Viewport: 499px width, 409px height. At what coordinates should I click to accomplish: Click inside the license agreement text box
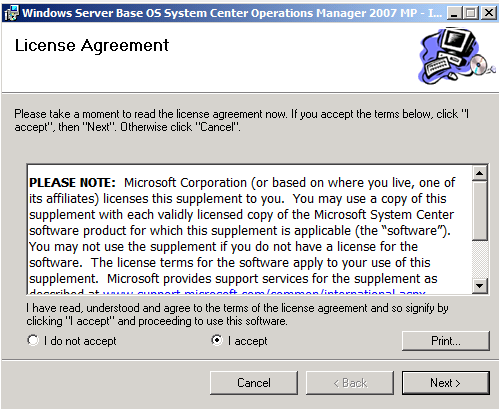point(250,230)
